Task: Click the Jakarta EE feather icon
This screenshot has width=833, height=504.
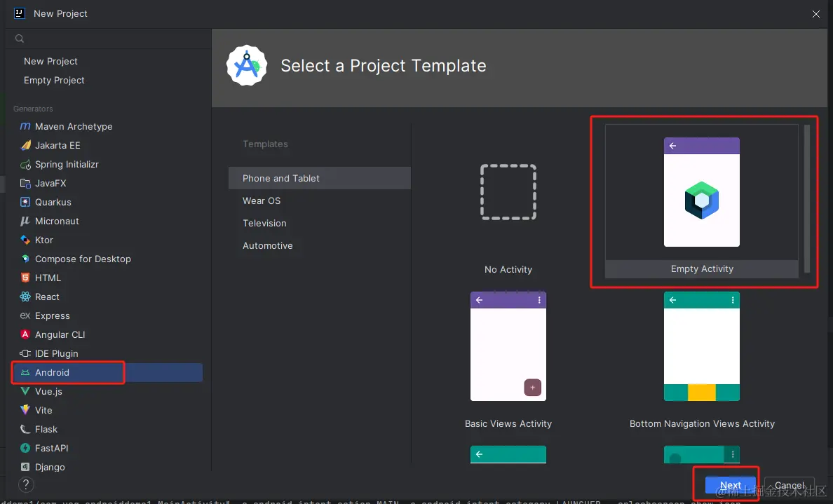Action: tap(25, 145)
